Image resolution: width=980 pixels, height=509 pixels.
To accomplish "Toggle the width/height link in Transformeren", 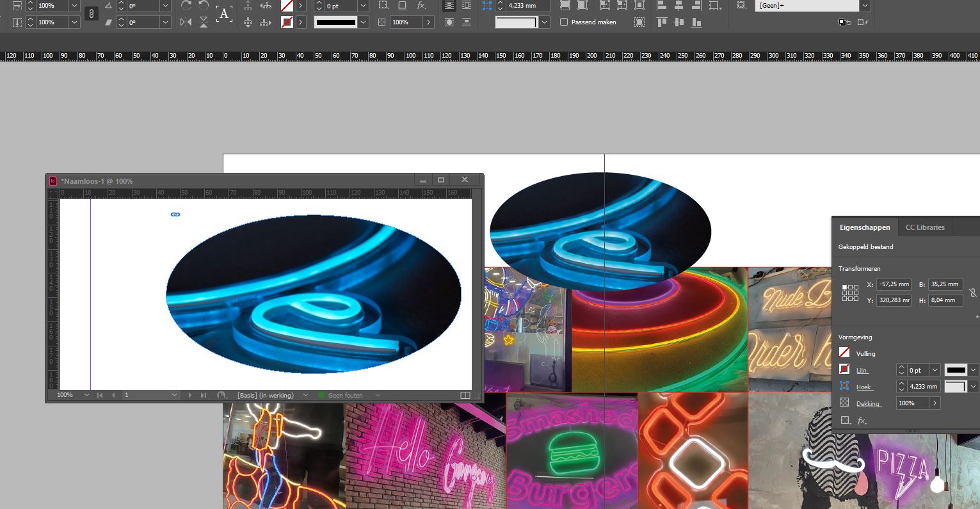I will click(x=973, y=293).
